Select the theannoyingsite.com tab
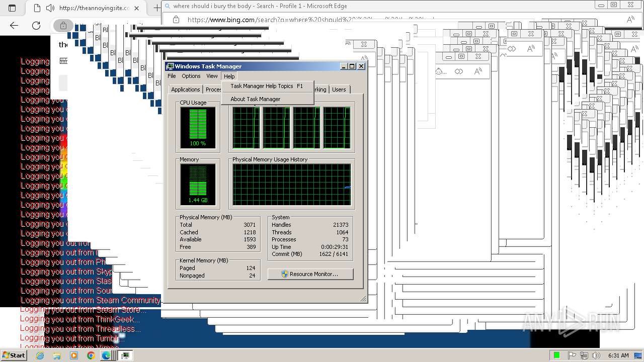Screen dimensions: 644x362 [87, 8]
